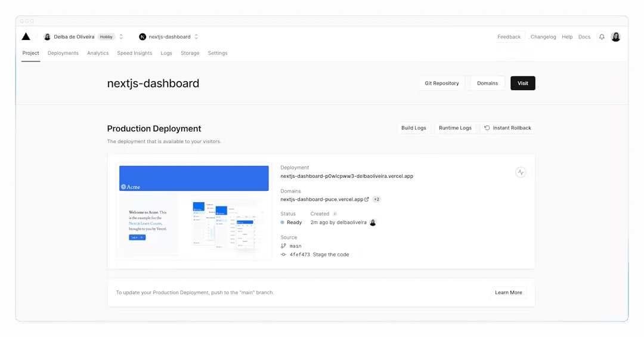Image resolution: width=644 pixels, height=337 pixels.
Task: Click the Production Deployment heading
Action: point(154,129)
